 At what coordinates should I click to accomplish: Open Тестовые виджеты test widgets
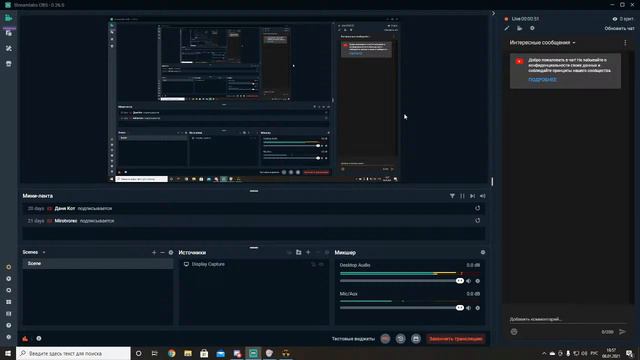point(353,339)
